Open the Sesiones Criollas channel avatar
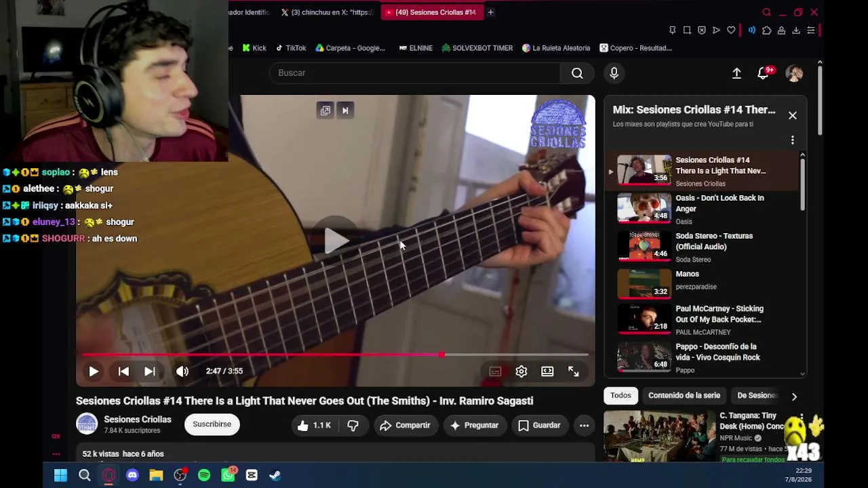Screen dimensions: 868x488 [x=87, y=424]
